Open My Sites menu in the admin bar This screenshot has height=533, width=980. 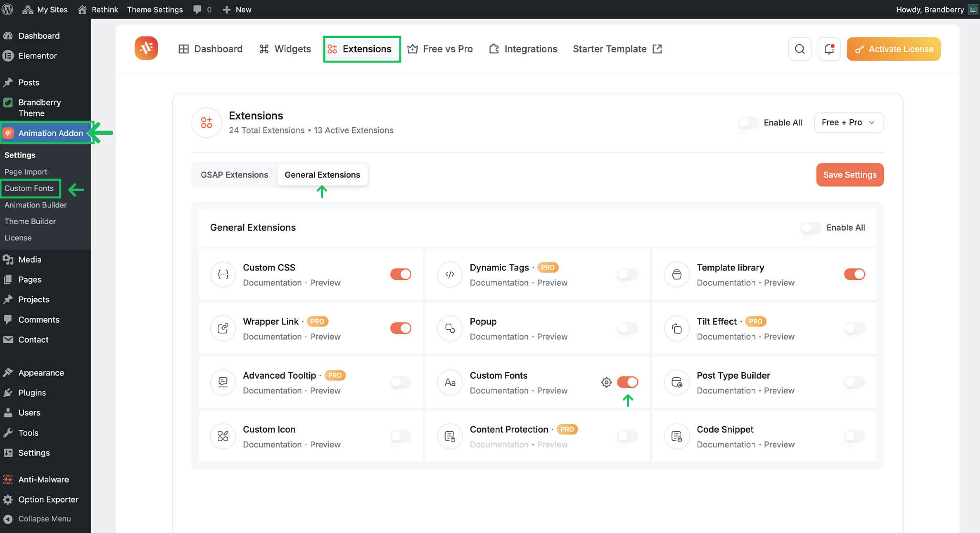(45, 9)
